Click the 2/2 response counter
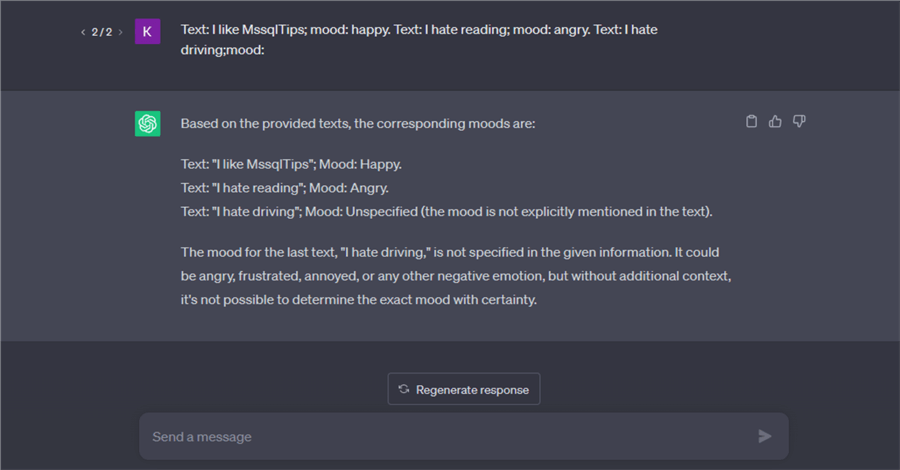 click(x=102, y=32)
